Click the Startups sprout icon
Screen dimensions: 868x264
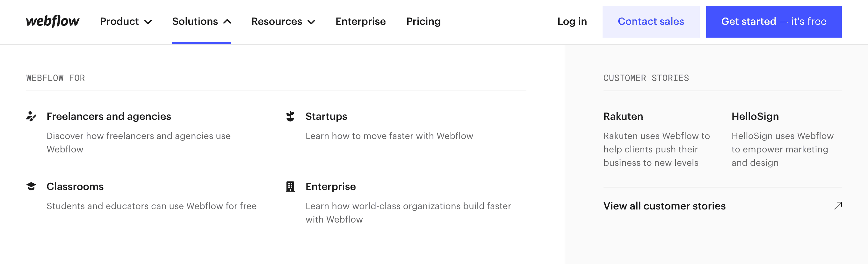point(290,116)
